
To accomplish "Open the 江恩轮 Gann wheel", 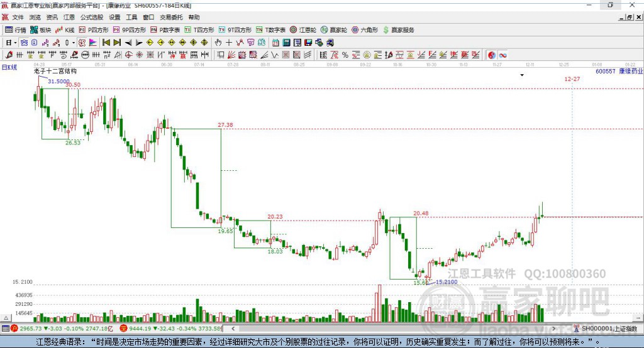I will (x=303, y=30).
